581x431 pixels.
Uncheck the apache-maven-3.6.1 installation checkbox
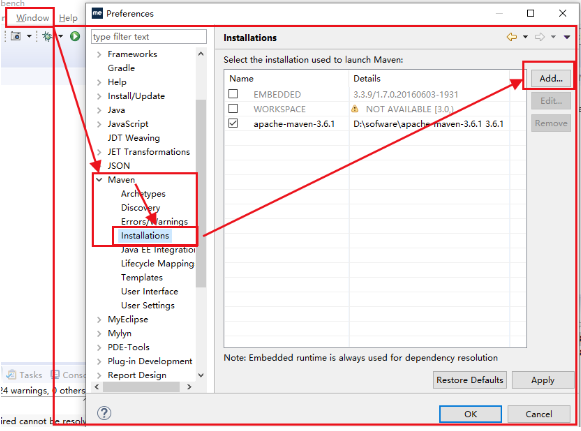click(233, 123)
